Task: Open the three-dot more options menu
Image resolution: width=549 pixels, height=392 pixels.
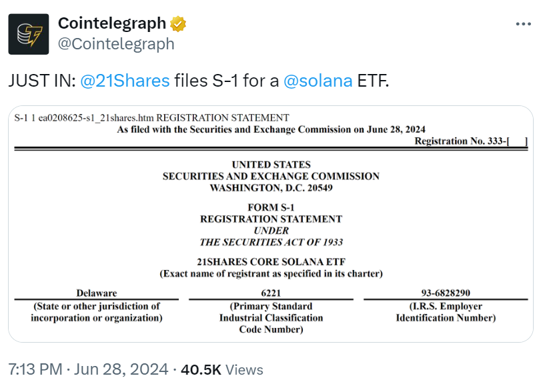Action: click(x=524, y=24)
